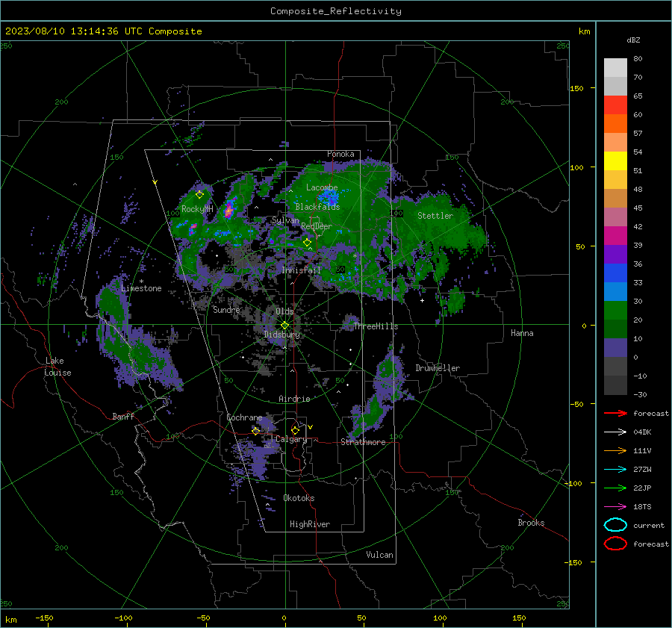Click the Sylvan label
Screen dimensions: 672x628
pyautogui.click(x=285, y=220)
